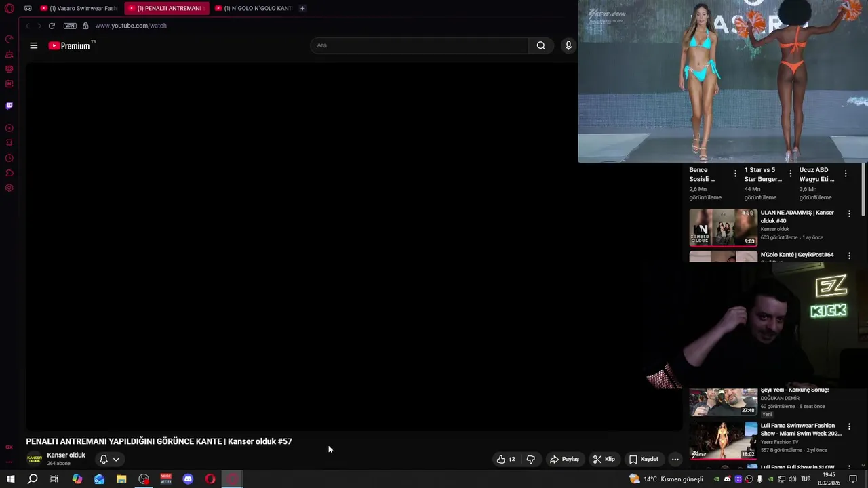Start voice search with microphone icon
The height and width of the screenshot is (488, 868).
(x=568, y=45)
